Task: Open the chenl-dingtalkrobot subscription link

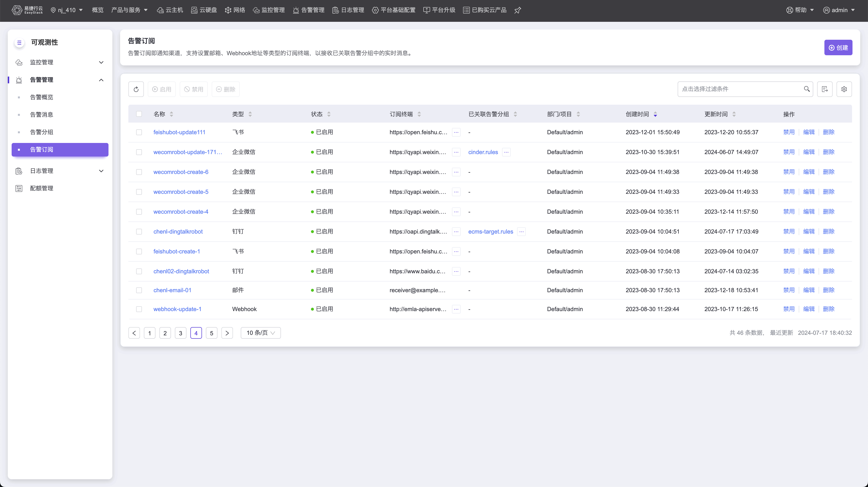Action: tap(178, 232)
